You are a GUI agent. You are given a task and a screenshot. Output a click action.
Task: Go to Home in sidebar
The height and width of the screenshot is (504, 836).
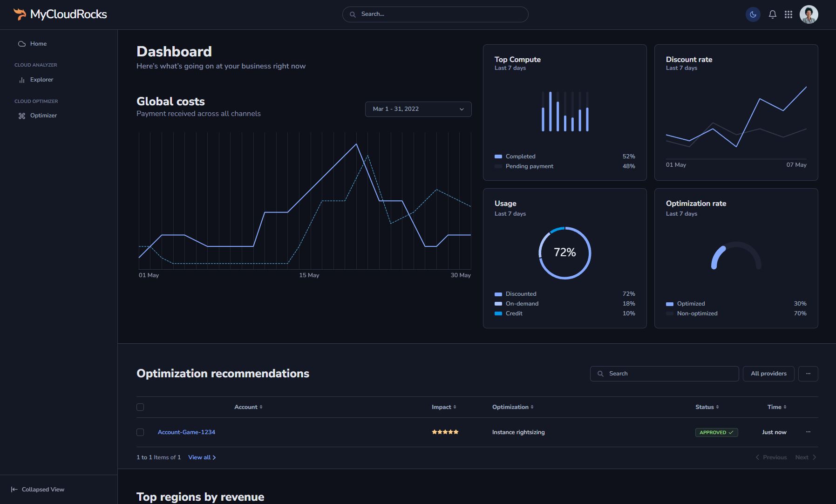[x=38, y=44]
